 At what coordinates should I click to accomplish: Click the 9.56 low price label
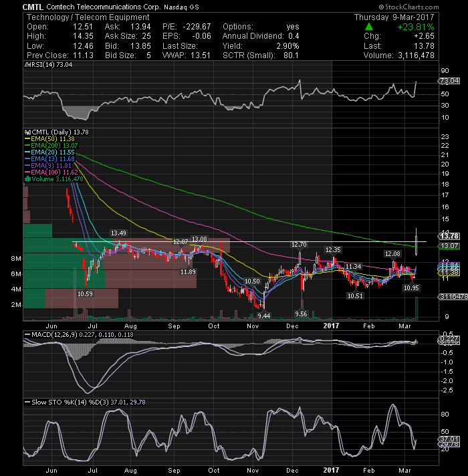click(x=301, y=314)
